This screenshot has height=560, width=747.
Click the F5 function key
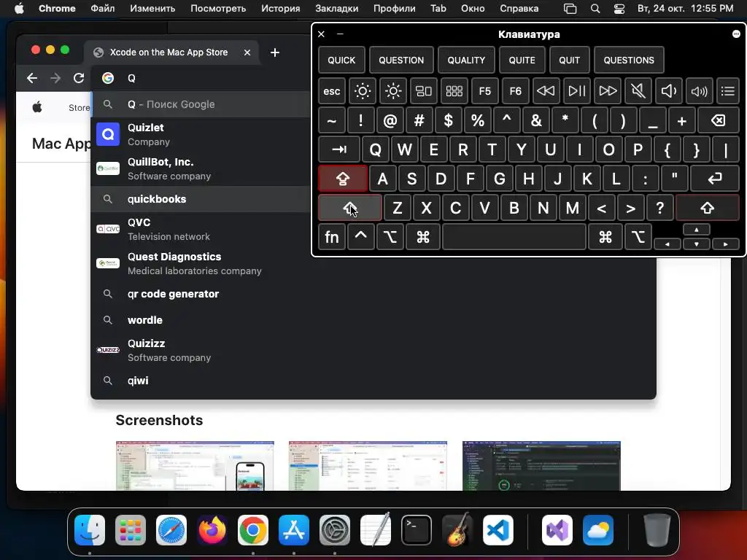(484, 91)
